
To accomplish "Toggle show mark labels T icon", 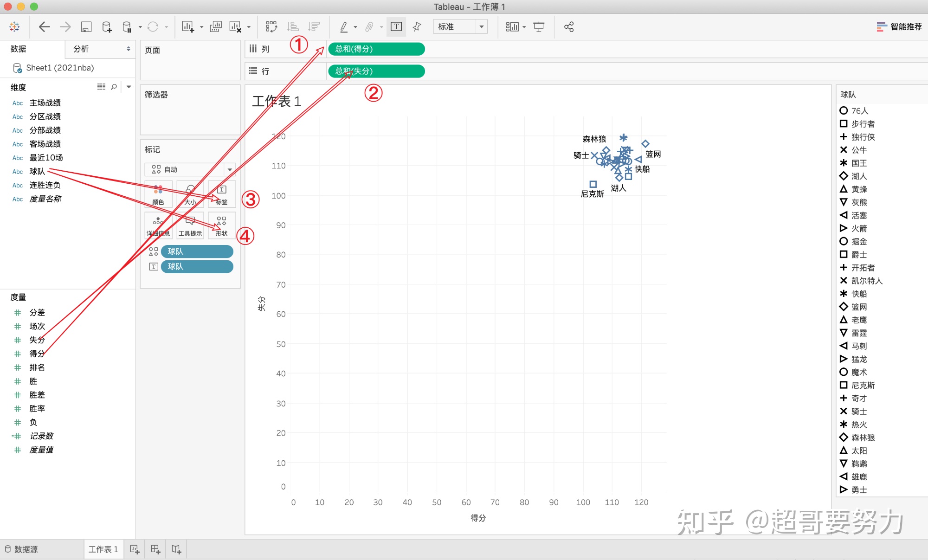I will pos(396,27).
